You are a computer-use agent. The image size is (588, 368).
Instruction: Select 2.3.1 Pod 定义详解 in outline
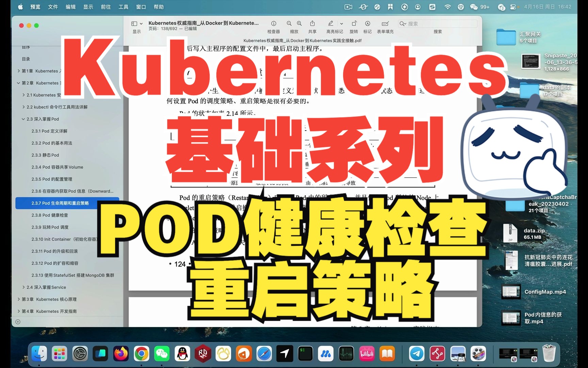point(49,131)
